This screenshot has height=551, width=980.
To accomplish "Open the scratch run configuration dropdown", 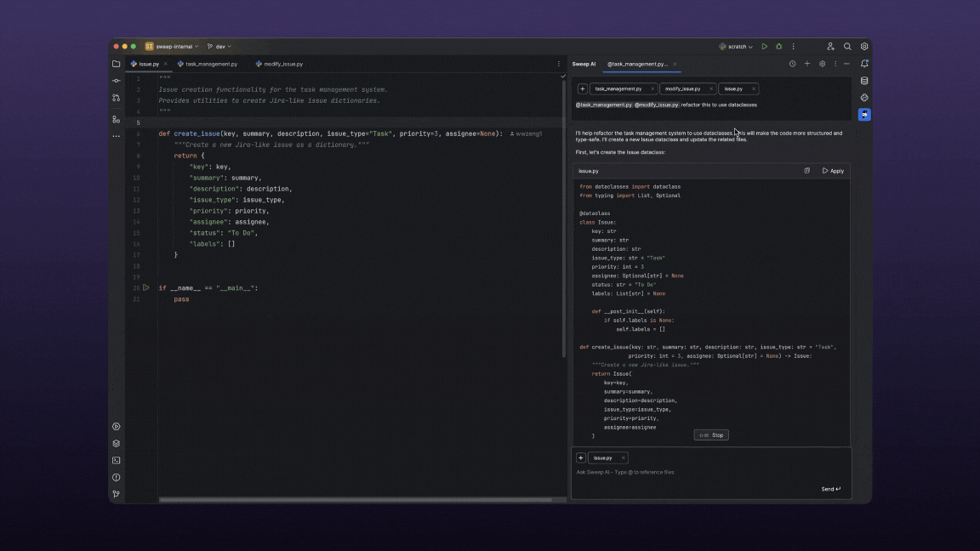I will pos(736,46).
